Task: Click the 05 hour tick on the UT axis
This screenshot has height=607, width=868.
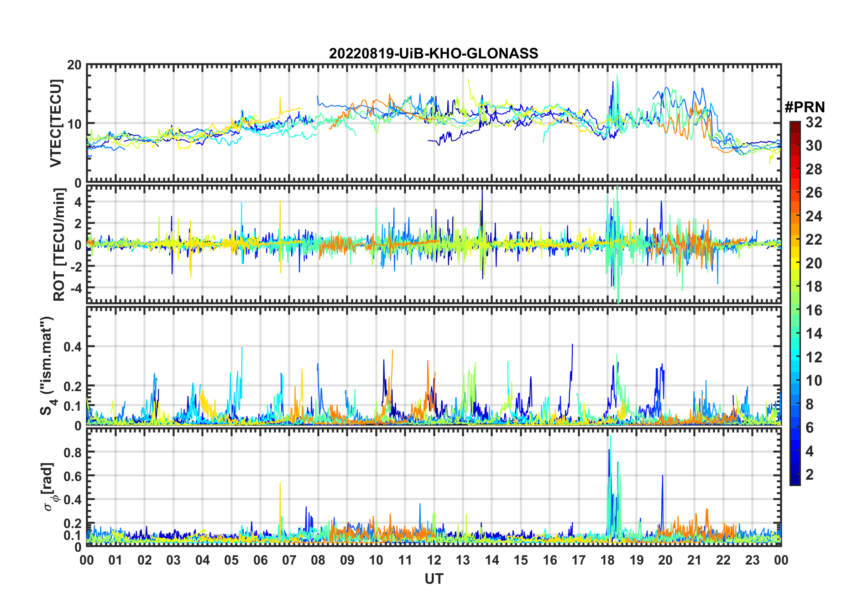Action: (x=231, y=560)
